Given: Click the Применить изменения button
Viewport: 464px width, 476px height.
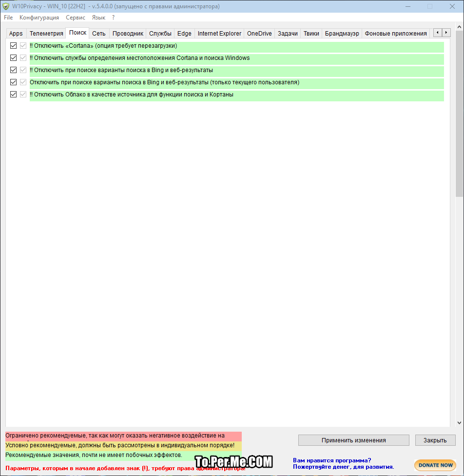Looking at the screenshot, I should pos(354,440).
